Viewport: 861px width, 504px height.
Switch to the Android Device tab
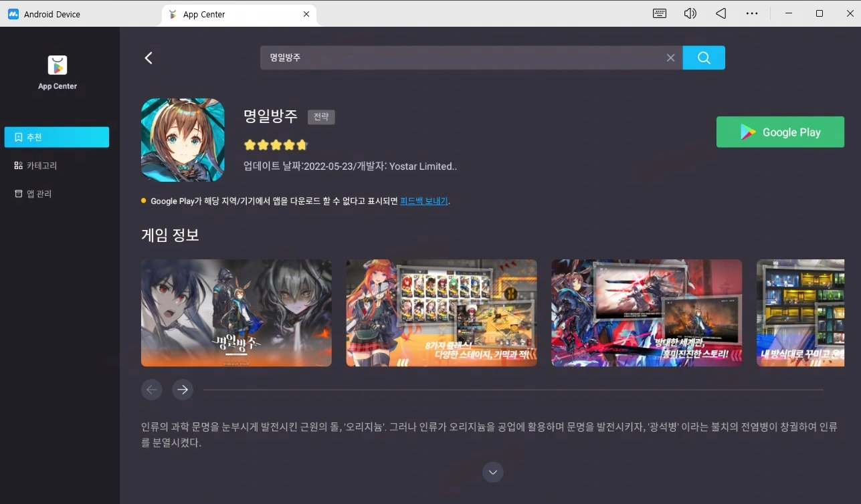click(x=47, y=13)
